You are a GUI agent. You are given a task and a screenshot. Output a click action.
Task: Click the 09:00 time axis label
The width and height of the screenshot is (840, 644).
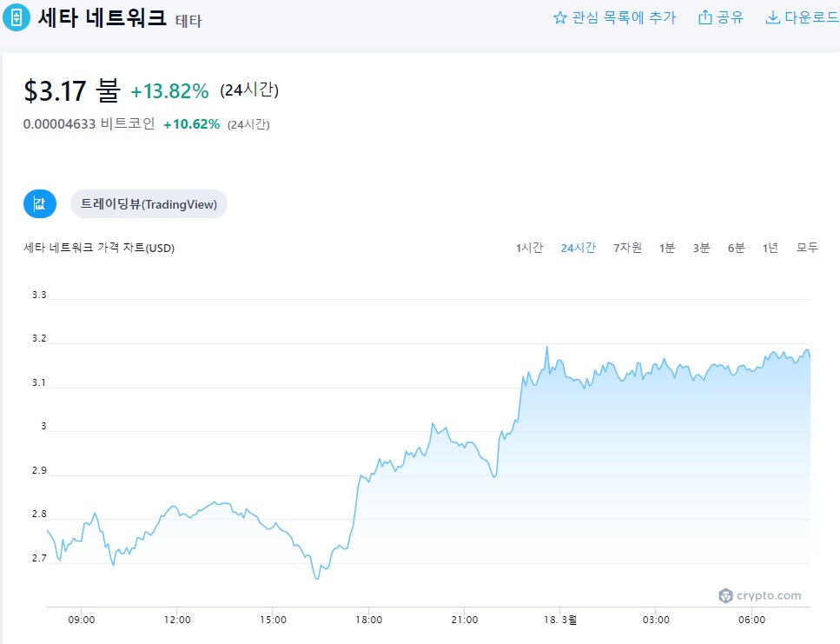click(x=82, y=620)
